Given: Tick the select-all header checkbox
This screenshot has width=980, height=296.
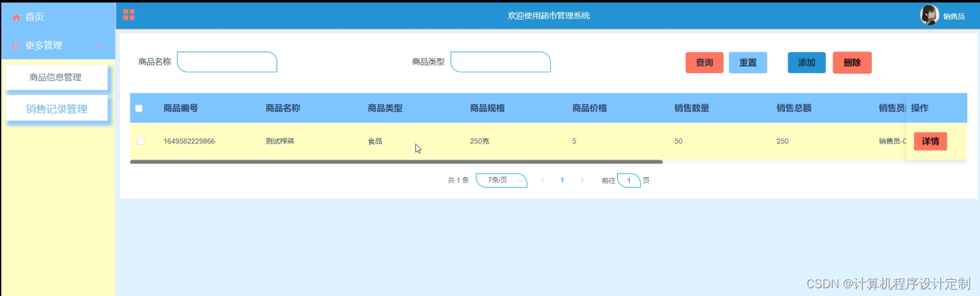Looking at the screenshot, I should point(139,108).
